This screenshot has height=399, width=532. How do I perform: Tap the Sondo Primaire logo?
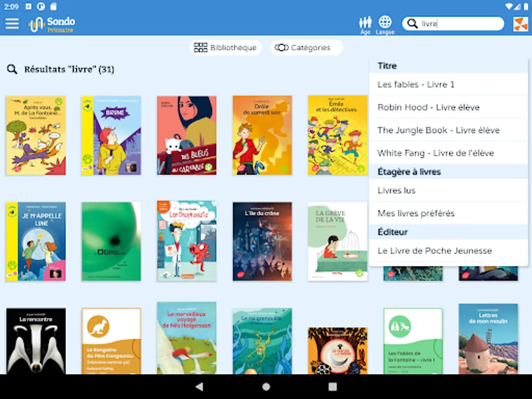coord(52,24)
